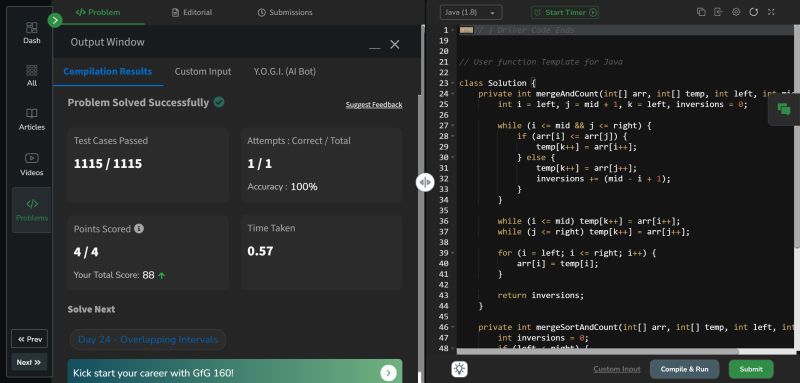Open the Dash sidebar icon
The image size is (800, 383).
click(x=32, y=33)
